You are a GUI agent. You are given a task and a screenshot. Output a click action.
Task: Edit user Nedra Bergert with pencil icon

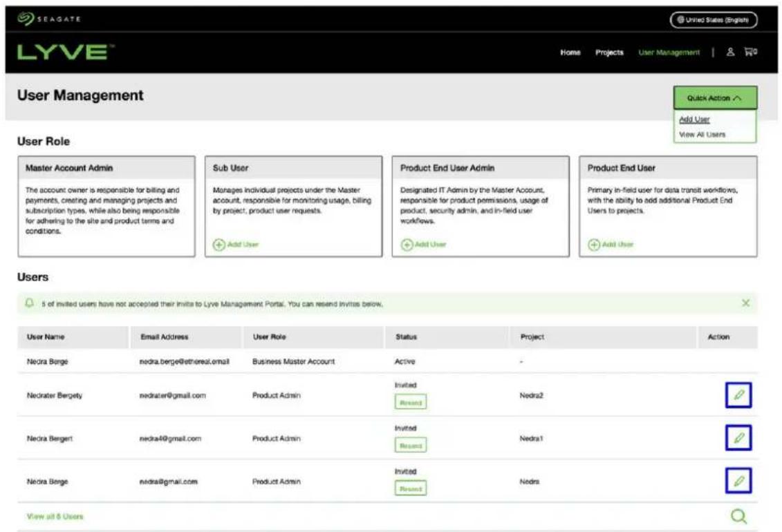coord(738,438)
